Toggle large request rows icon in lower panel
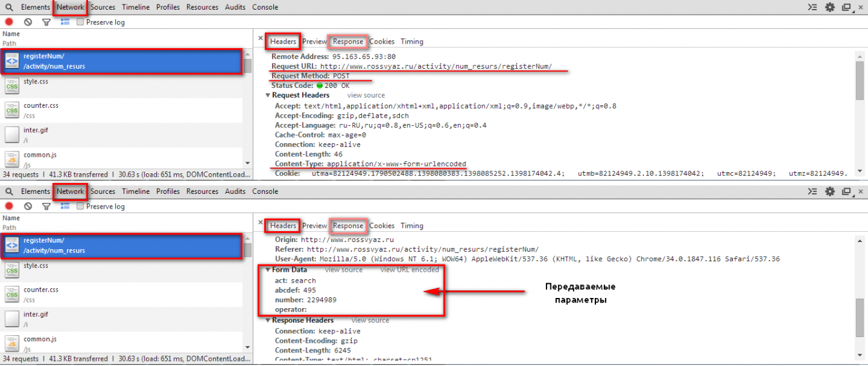This screenshot has width=868, height=366. (65, 206)
